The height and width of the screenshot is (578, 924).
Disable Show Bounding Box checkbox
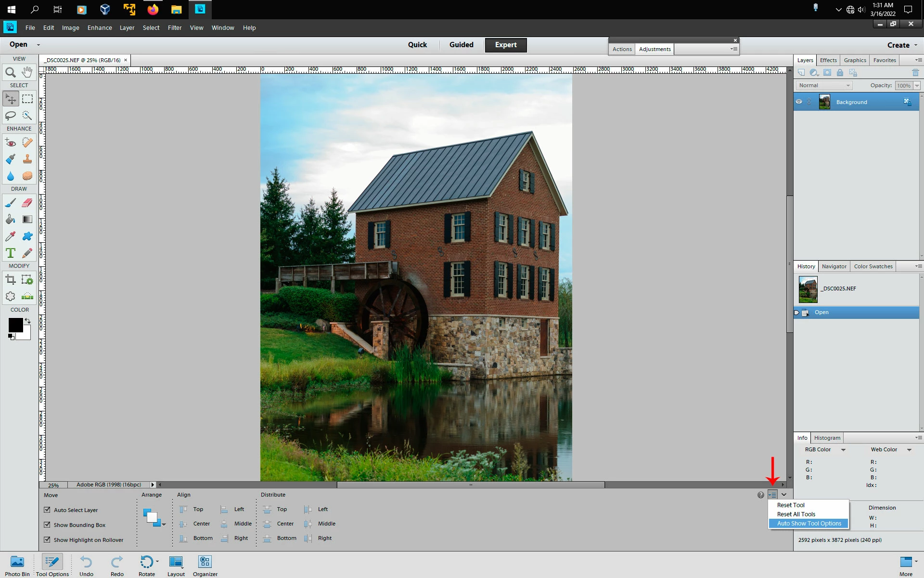tap(47, 525)
